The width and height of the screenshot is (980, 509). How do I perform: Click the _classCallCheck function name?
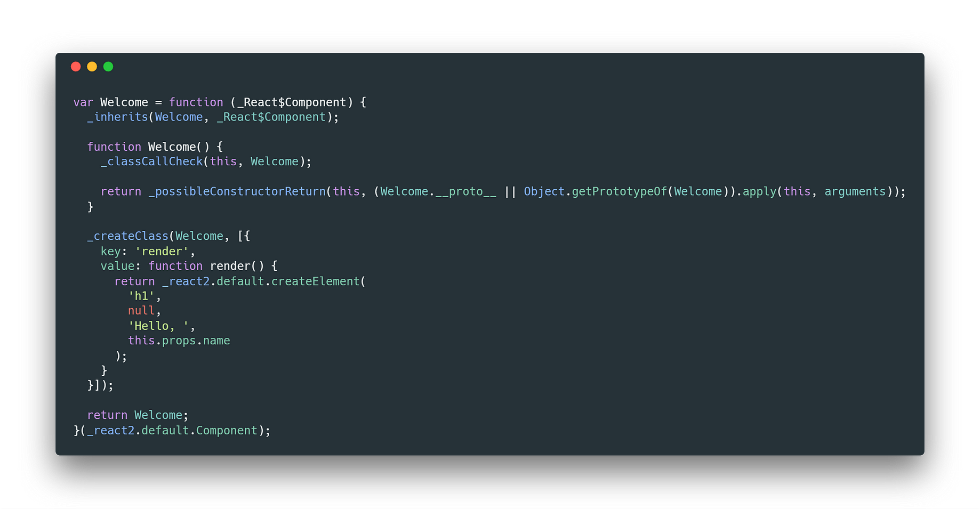click(152, 161)
